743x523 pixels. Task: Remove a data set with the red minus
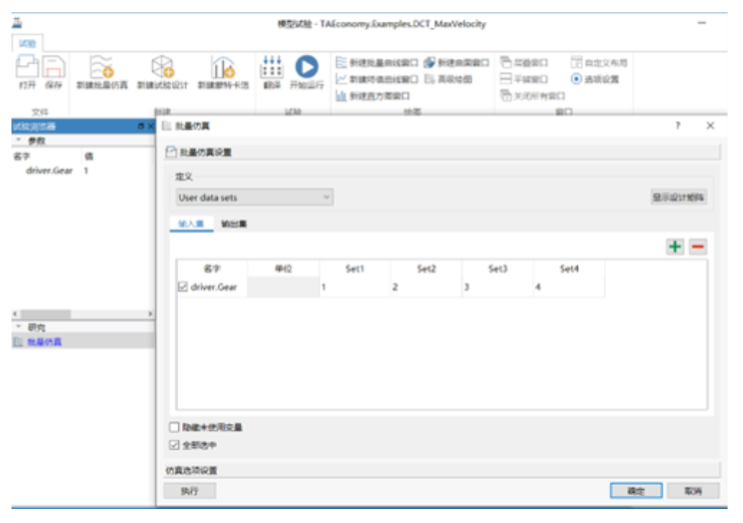698,246
